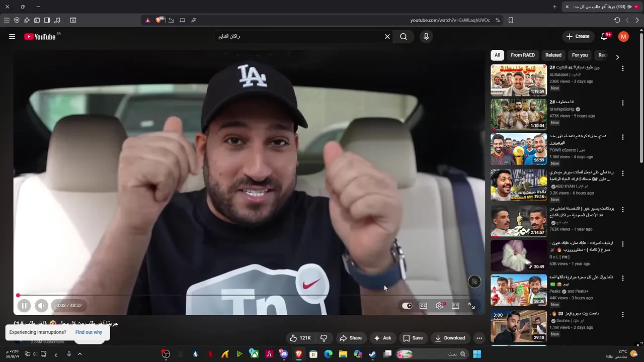Click the YouTube search magnifier button

(404, 37)
